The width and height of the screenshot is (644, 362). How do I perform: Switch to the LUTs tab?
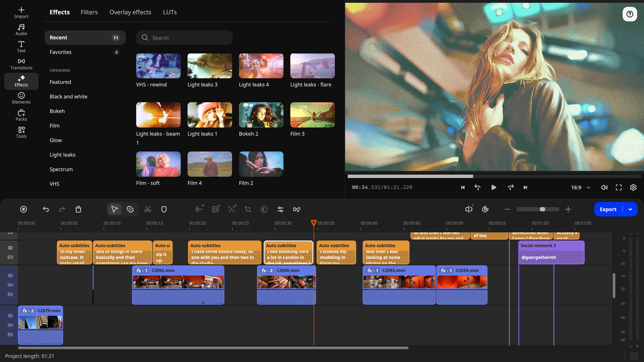coord(170,12)
